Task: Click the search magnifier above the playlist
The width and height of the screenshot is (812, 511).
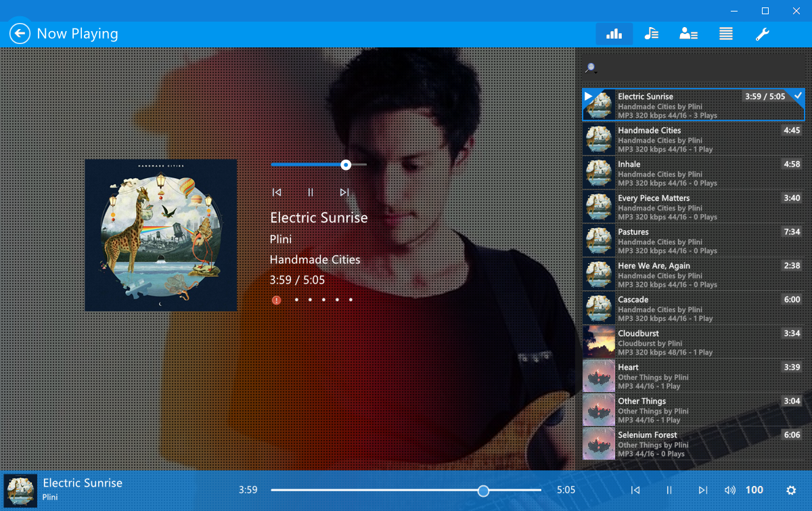Action: 589,68
